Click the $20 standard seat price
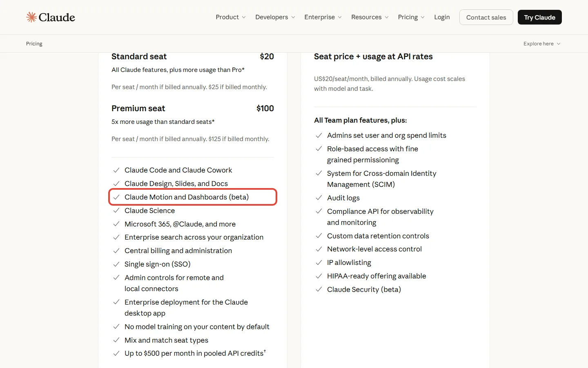This screenshot has width=588, height=368. click(x=267, y=56)
